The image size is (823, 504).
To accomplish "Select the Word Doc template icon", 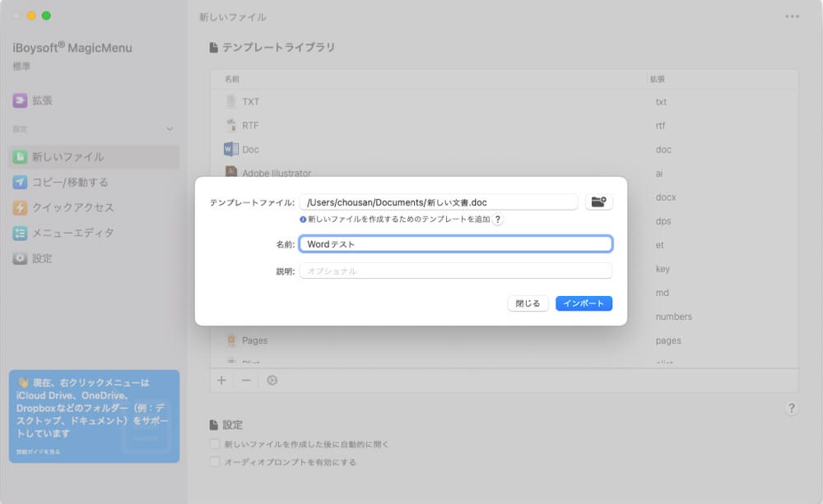I will coord(230,149).
